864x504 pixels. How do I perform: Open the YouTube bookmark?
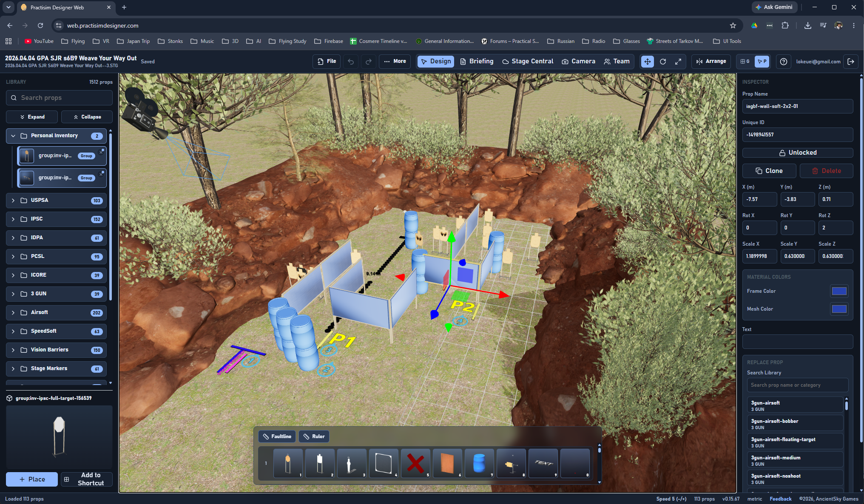[39, 41]
